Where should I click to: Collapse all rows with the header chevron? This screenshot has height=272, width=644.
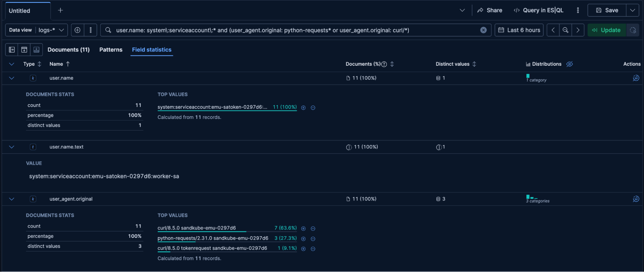[12, 64]
